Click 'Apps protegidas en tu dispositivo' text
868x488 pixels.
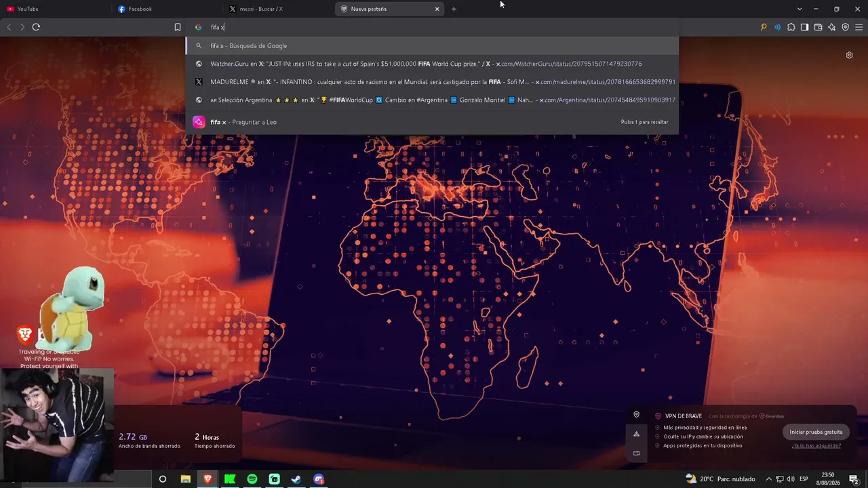point(703,445)
